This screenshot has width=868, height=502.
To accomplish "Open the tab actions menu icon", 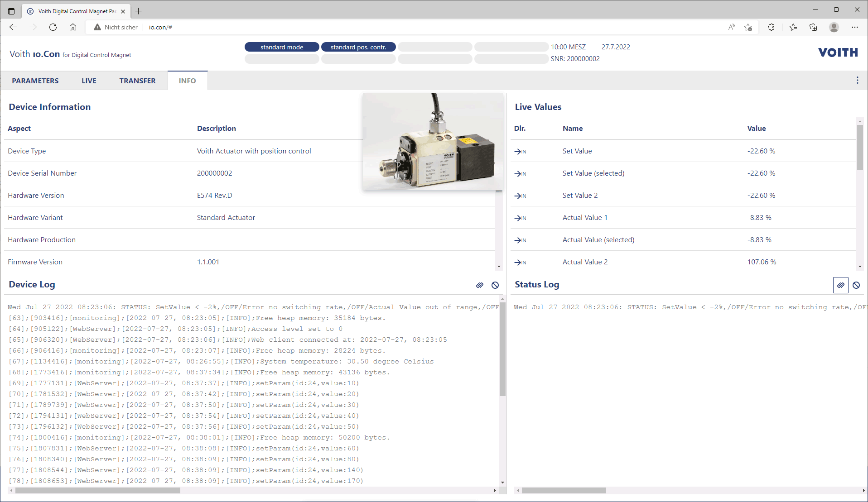I will [11, 11].
